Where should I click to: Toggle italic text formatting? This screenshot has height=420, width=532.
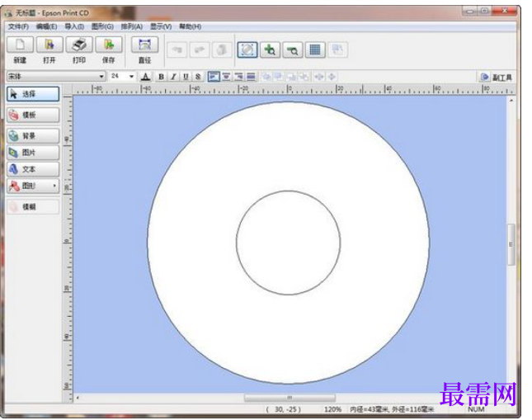tap(173, 77)
